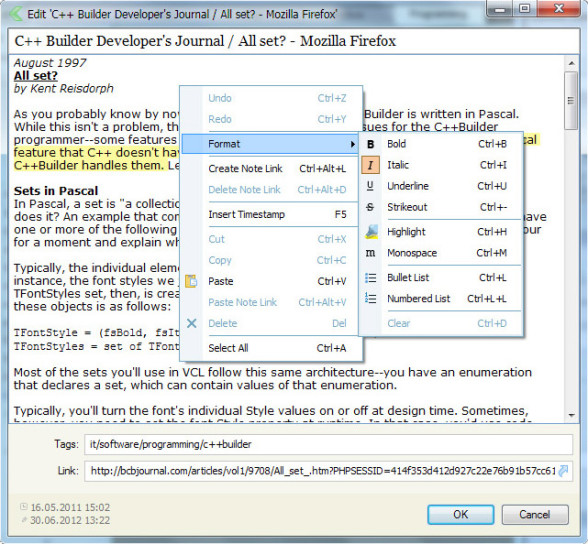Image resolution: width=588 pixels, height=544 pixels.
Task: Click the Cancel button
Action: point(535,514)
